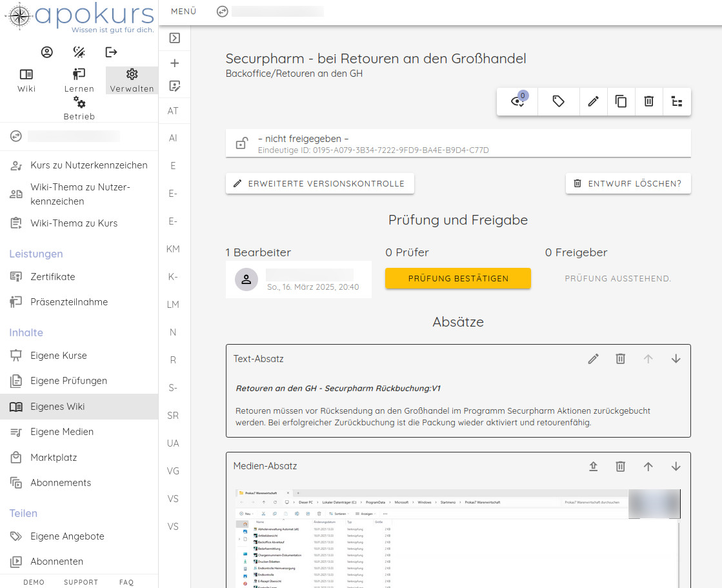Edit the article using the pencil toolbar icon

[x=593, y=101]
